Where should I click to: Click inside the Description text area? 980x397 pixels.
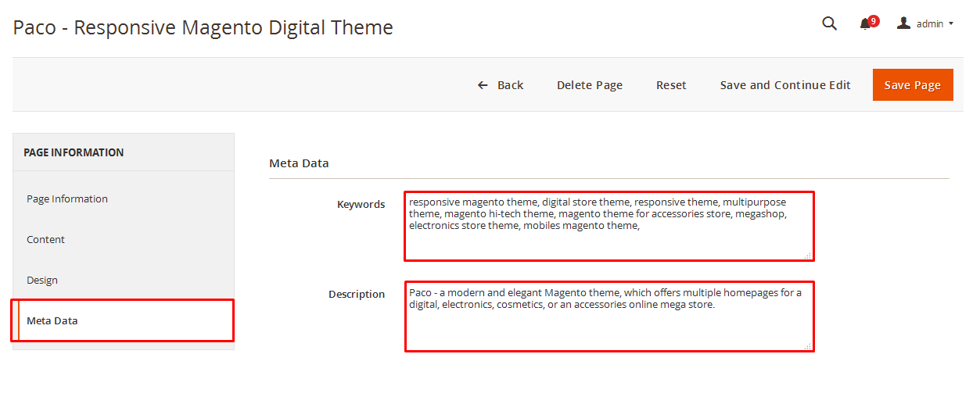(609, 317)
